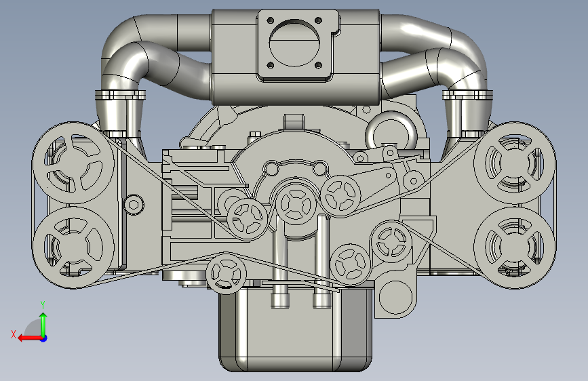Select the lower-right camshaft pulley

point(515,247)
